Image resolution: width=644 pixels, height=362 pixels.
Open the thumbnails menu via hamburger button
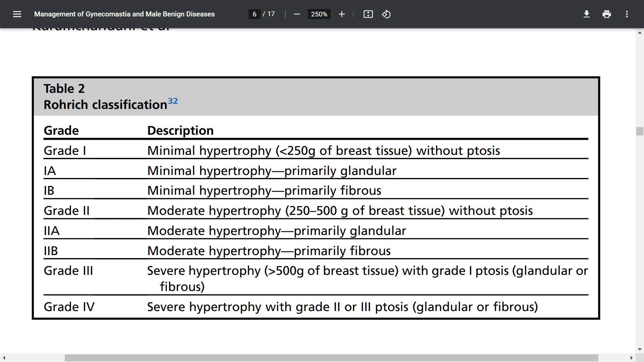[17, 14]
